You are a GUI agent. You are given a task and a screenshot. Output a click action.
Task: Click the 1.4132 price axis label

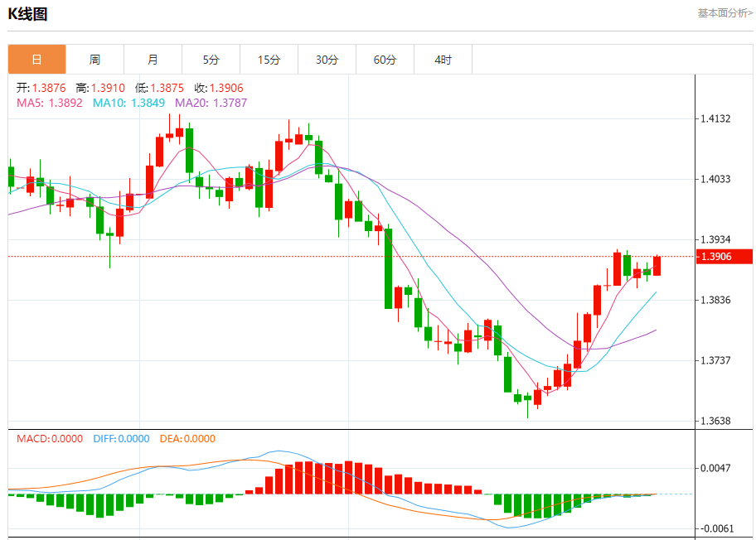click(715, 119)
